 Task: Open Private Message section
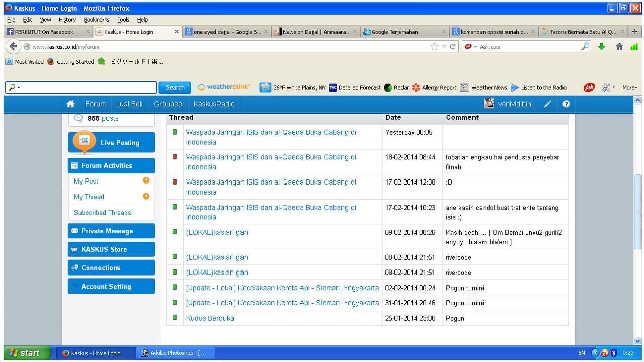[111, 231]
